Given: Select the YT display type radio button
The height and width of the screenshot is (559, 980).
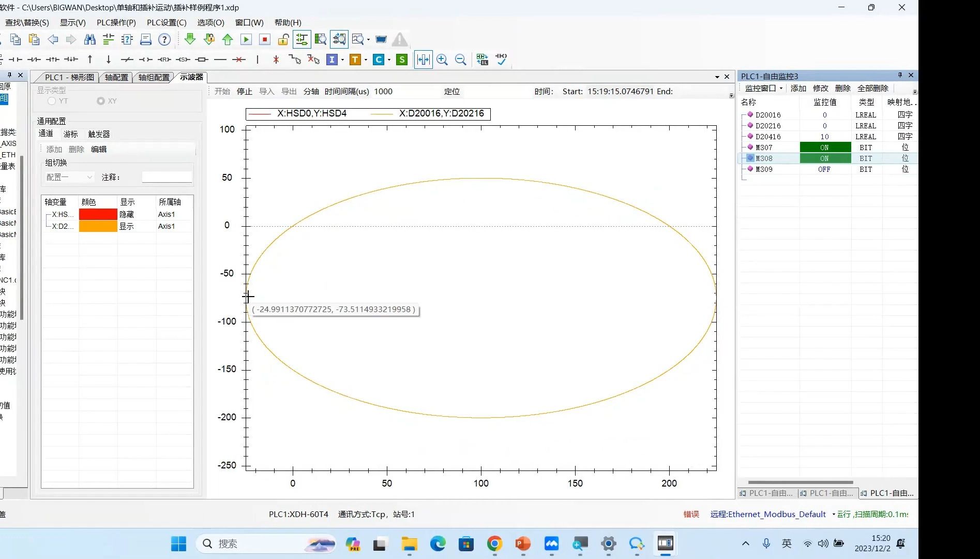Looking at the screenshot, I should pos(52,101).
